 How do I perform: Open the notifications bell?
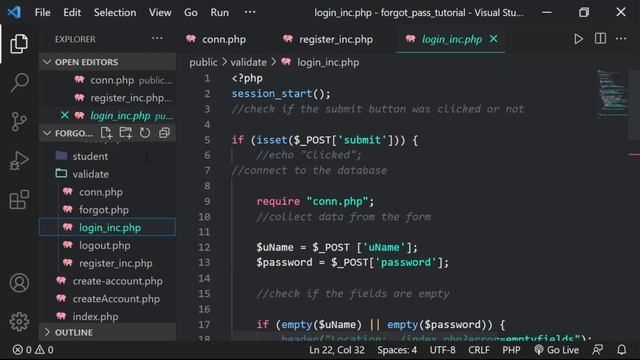click(x=622, y=350)
